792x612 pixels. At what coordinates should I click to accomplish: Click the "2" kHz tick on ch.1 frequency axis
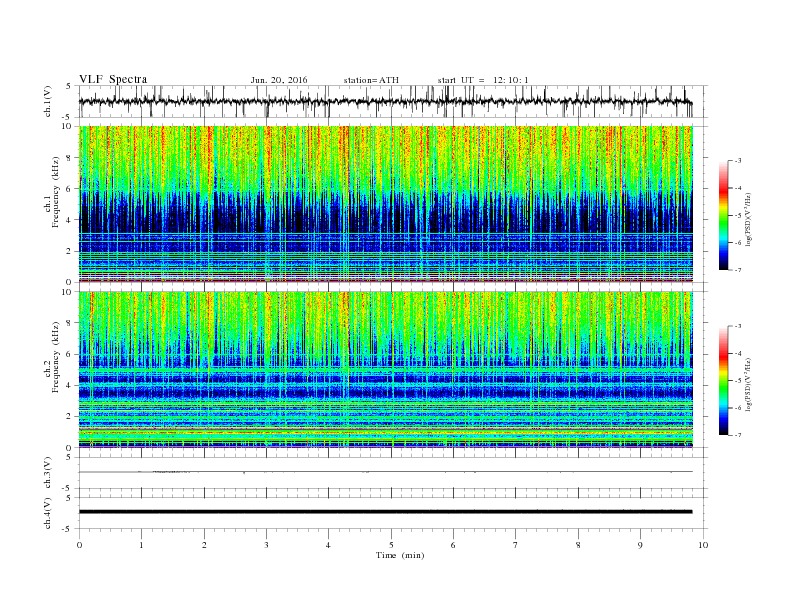pos(70,251)
